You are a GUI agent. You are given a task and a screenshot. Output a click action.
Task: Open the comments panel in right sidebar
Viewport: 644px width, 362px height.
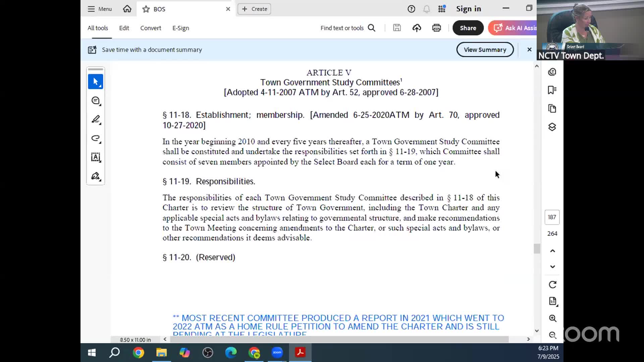(552, 72)
